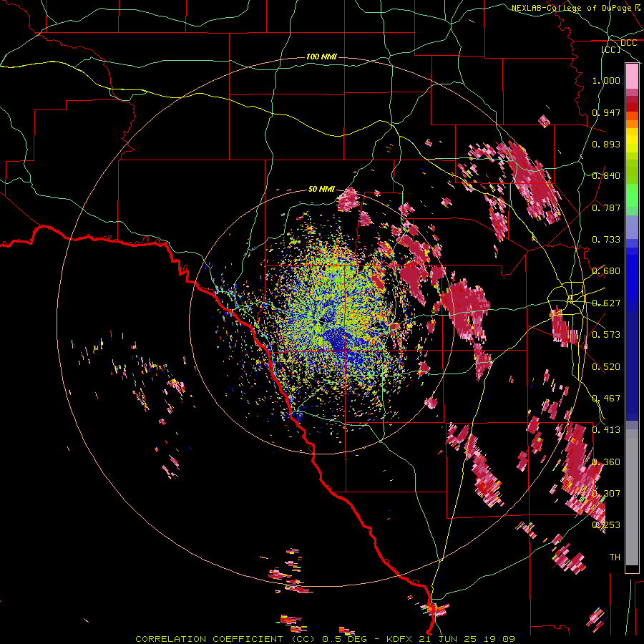Screen dimensions: 644x644
Task: Click the "[CC]" units label
Action: click(611, 49)
